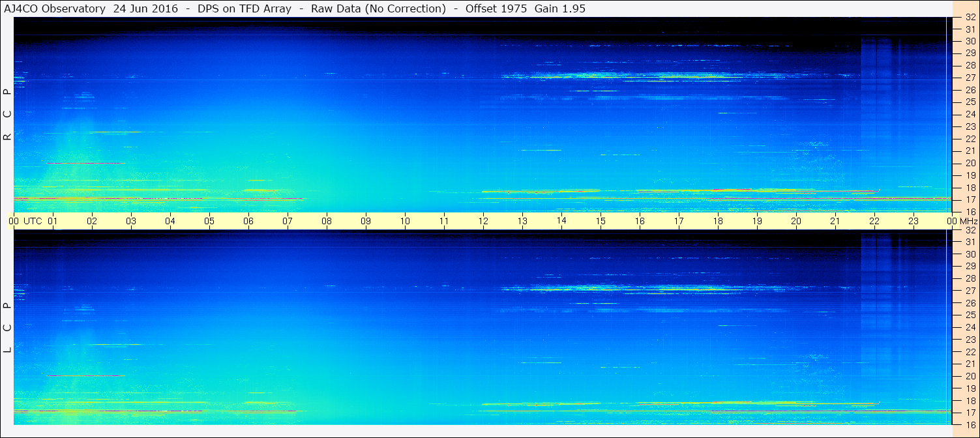
Task: Click the vertical 'L C P' panel label
Action: click(x=7, y=328)
